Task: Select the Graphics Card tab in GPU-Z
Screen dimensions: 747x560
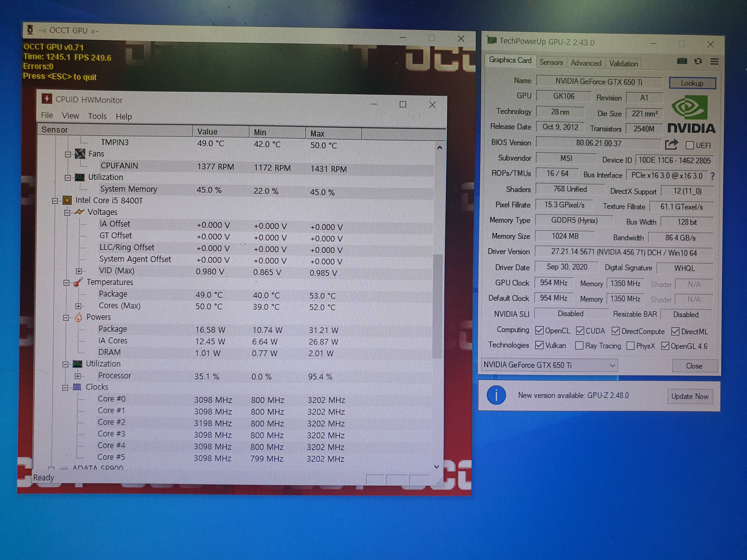Action: [510, 60]
